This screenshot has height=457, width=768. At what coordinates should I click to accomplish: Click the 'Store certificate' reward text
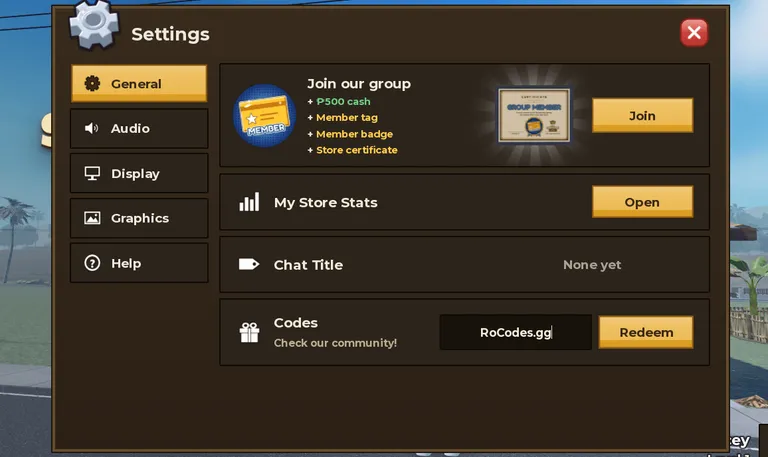(x=357, y=150)
